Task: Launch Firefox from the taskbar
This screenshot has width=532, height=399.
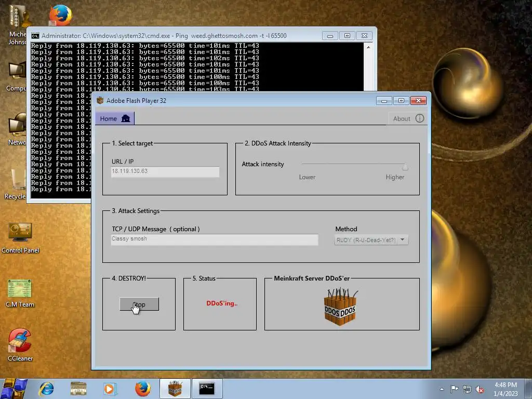Action: pyautogui.click(x=143, y=389)
